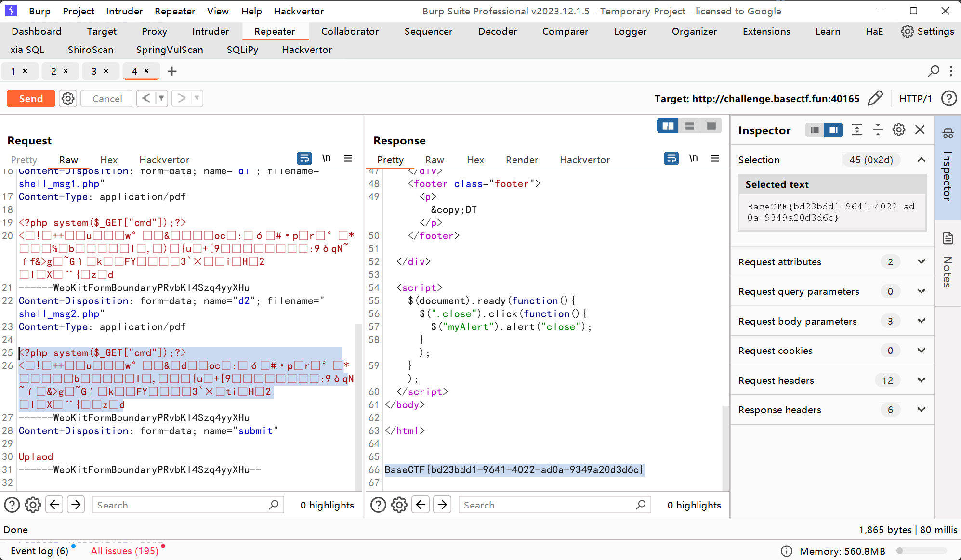Open the Hackvertor extension tab
Image resolution: width=961 pixels, height=560 pixels.
click(307, 50)
